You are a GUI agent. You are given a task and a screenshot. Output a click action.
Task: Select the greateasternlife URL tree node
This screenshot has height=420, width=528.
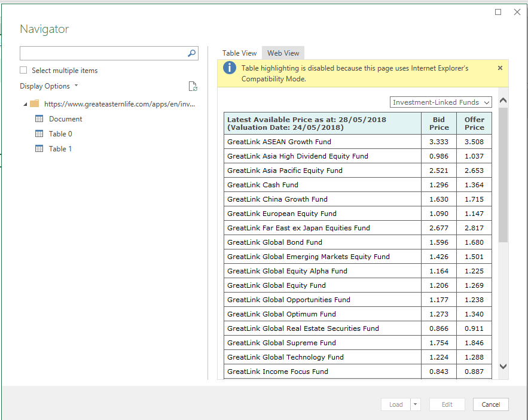[120, 104]
